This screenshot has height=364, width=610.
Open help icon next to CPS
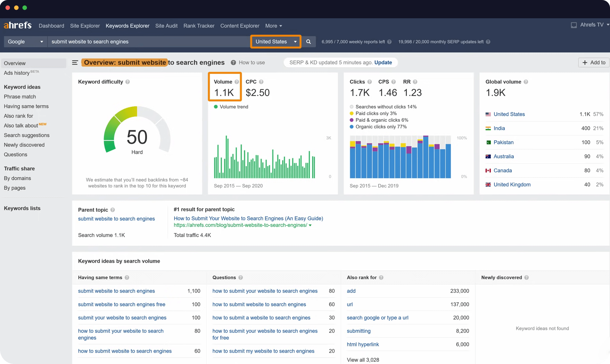coord(393,82)
